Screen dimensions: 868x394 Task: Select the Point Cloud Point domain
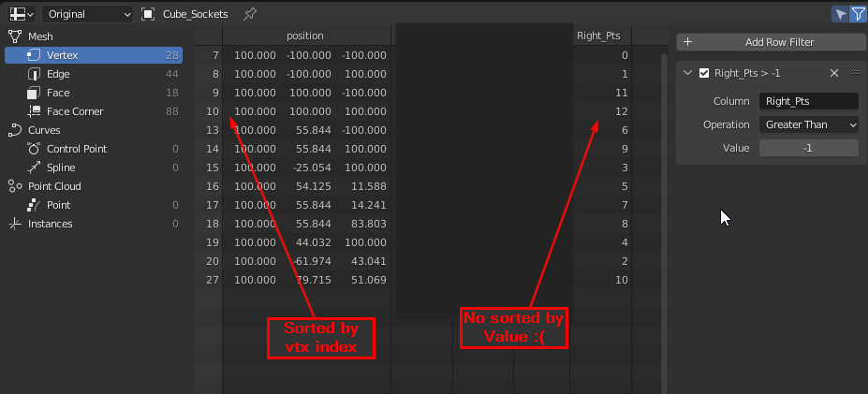pyautogui.click(x=94, y=205)
